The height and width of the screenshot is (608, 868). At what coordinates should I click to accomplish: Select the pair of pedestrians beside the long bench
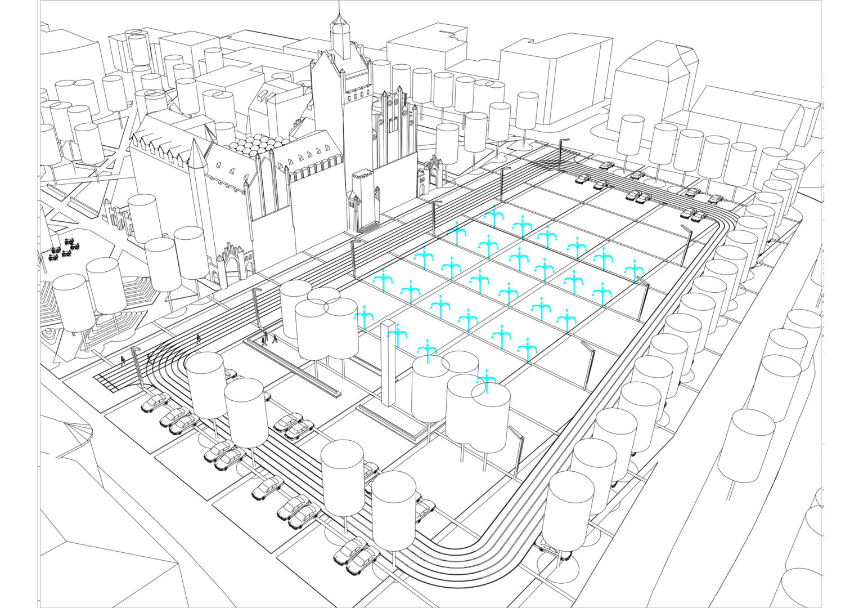pyautogui.click(x=269, y=338)
